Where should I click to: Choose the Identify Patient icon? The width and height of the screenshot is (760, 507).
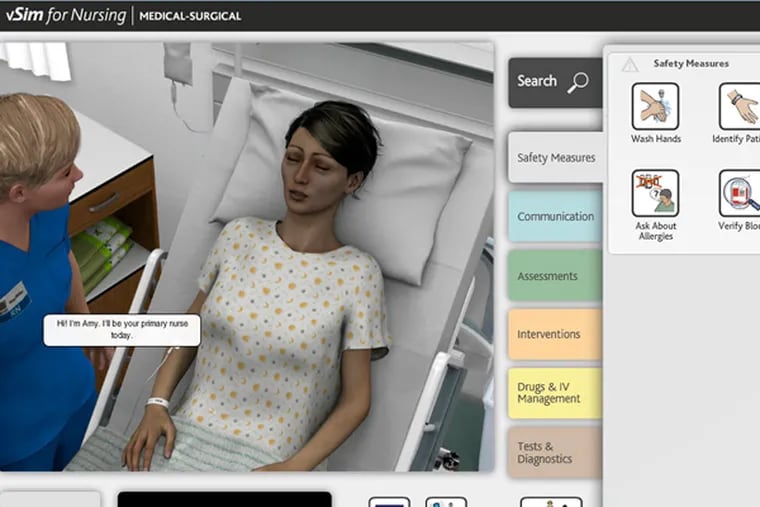tap(739, 107)
